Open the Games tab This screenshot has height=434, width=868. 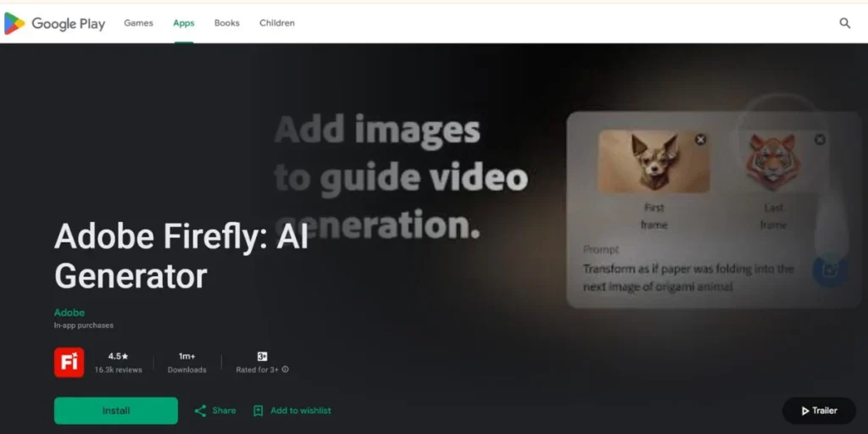pyautogui.click(x=138, y=23)
